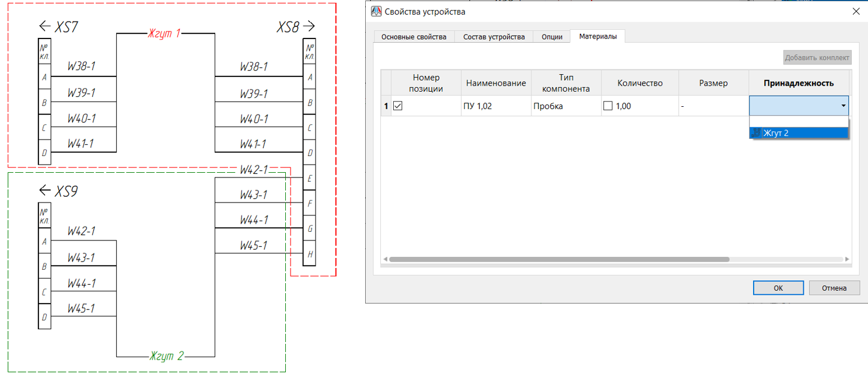868x380 pixels.
Task: Click the Тип компонента column header
Action: pyautogui.click(x=565, y=83)
